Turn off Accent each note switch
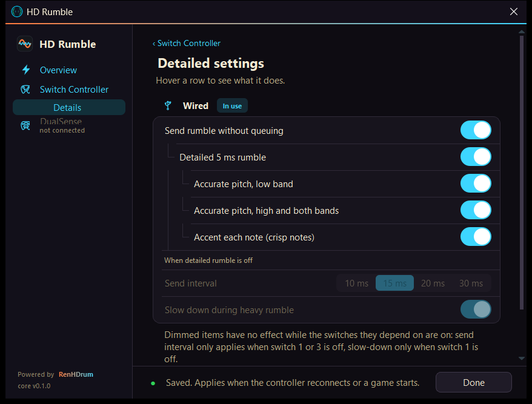This screenshot has width=532, height=404. pyautogui.click(x=475, y=237)
